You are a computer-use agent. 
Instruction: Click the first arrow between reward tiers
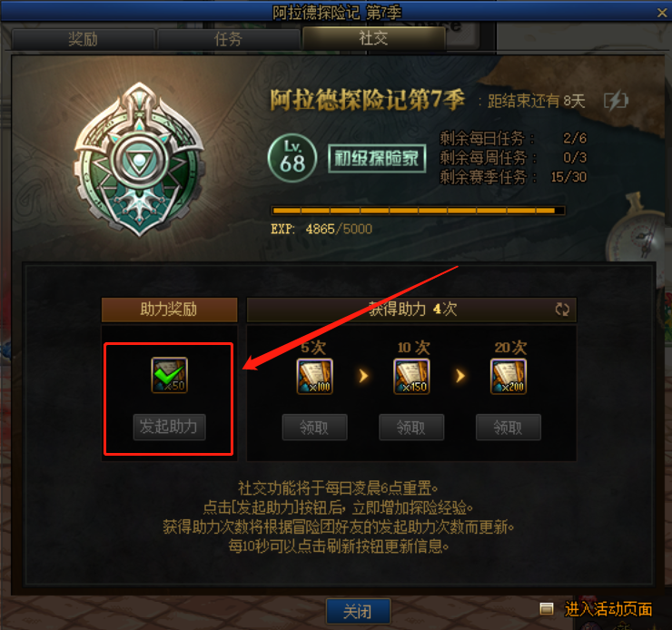363,376
